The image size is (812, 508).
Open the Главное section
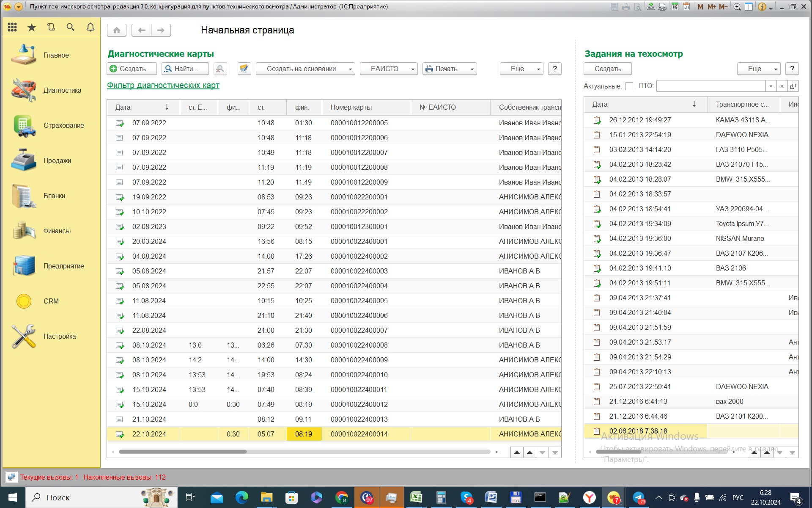tap(51, 55)
